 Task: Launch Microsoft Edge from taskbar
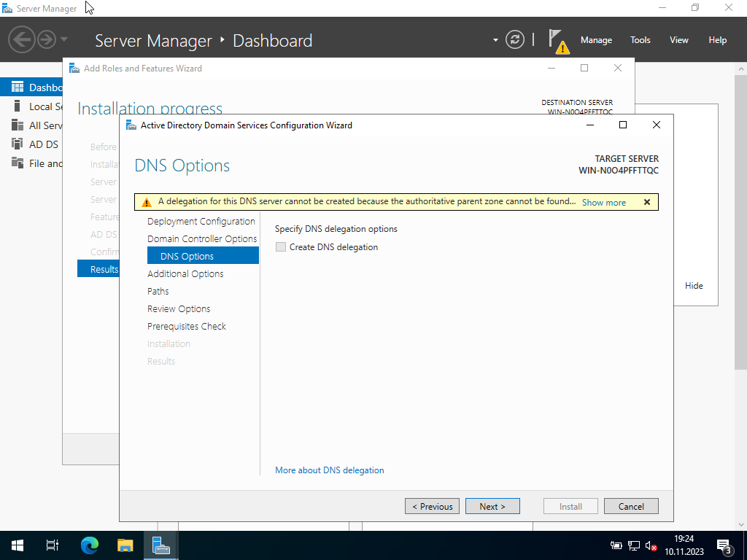89,545
